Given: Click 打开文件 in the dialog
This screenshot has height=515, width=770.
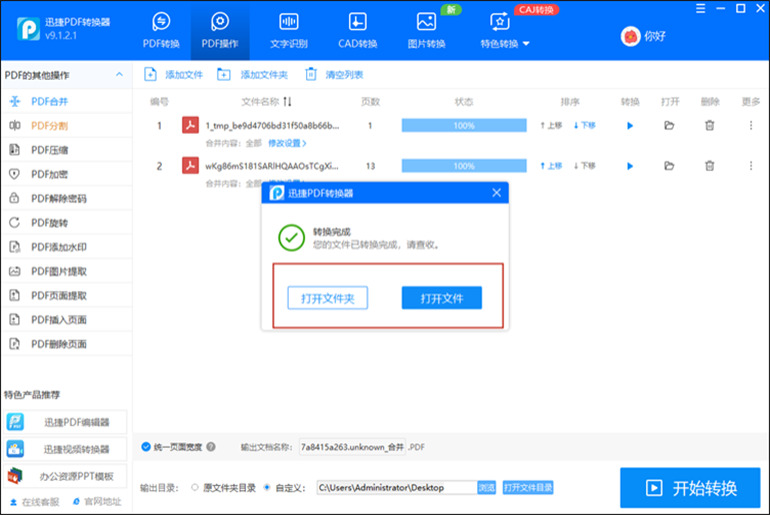Looking at the screenshot, I should click(x=441, y=298).
